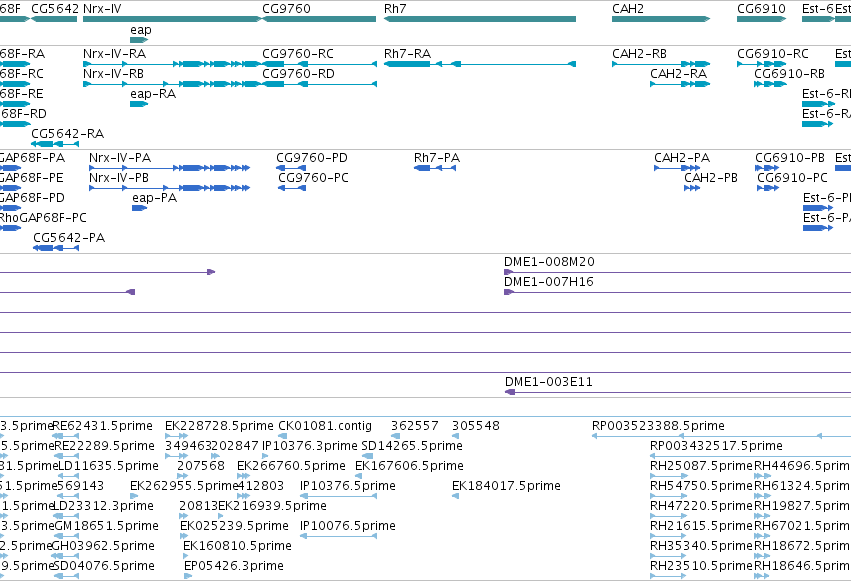The image size is (851, 581).
Task: Click EST feature 362557
Action: click(x=396, y=436)
